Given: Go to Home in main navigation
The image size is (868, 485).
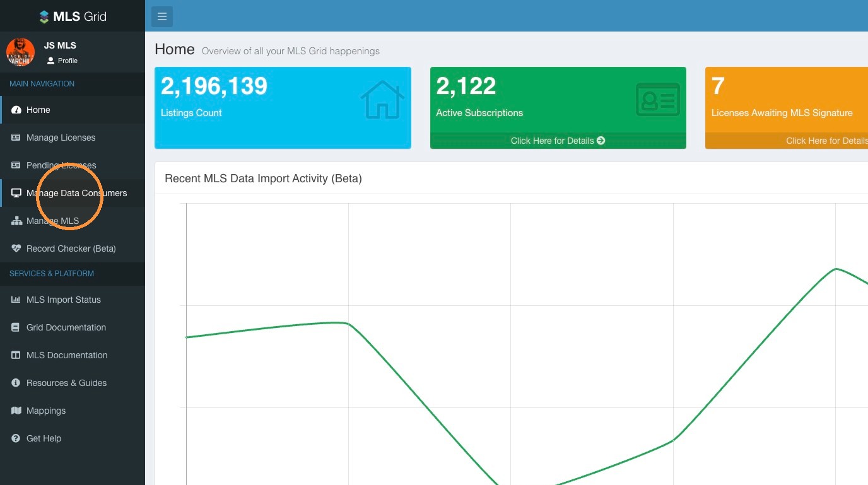Looking at the screenshot, I should tap(73, 110).
